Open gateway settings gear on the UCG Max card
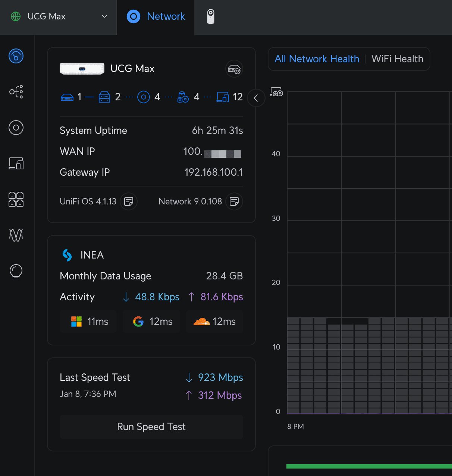The image size is (452, 476). coord(234,69)
